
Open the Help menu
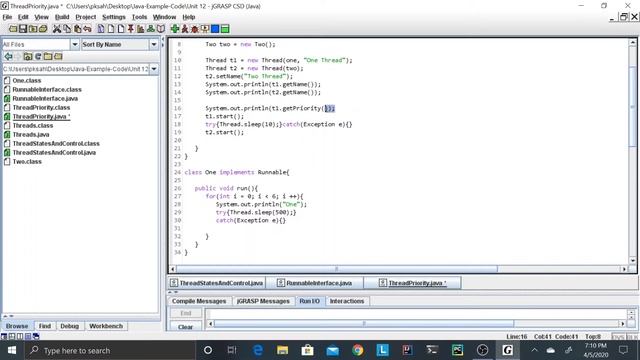pyautogui.click(x=189, y=17)
